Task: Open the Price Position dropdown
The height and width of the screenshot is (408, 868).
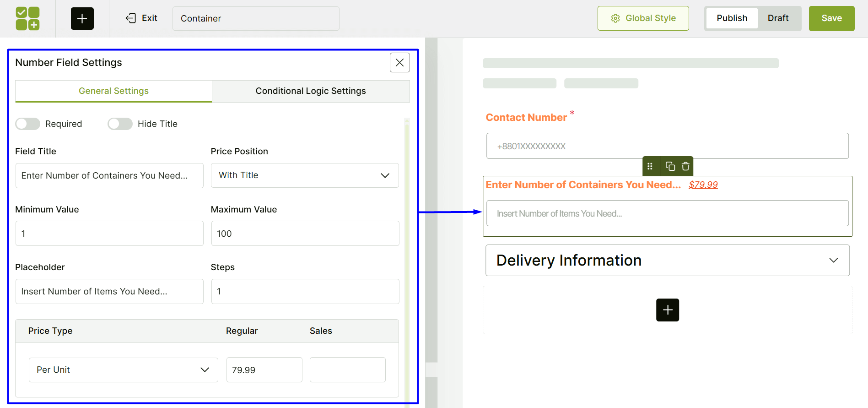Action: pos(305,175)
